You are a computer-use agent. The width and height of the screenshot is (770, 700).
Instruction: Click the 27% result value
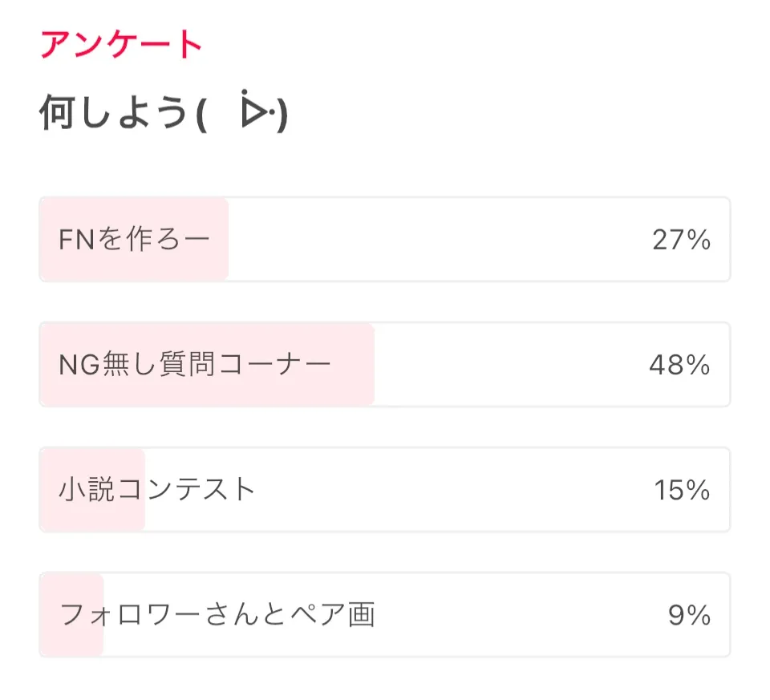(681, 240)
